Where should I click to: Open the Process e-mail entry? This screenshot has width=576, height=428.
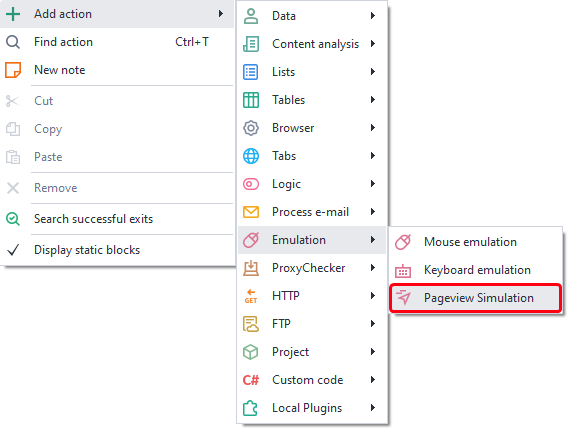[x=312, y=212]
